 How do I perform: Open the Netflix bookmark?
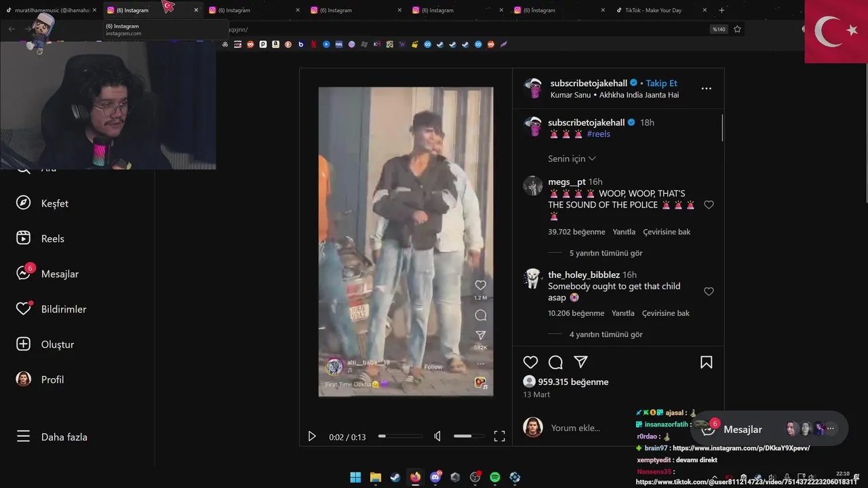(313, 44)
